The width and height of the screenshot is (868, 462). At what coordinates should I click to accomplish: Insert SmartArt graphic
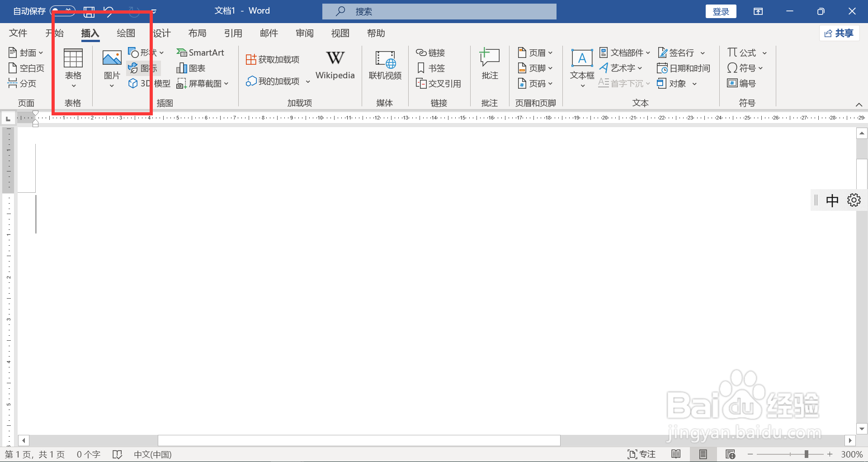click(200, 52)
